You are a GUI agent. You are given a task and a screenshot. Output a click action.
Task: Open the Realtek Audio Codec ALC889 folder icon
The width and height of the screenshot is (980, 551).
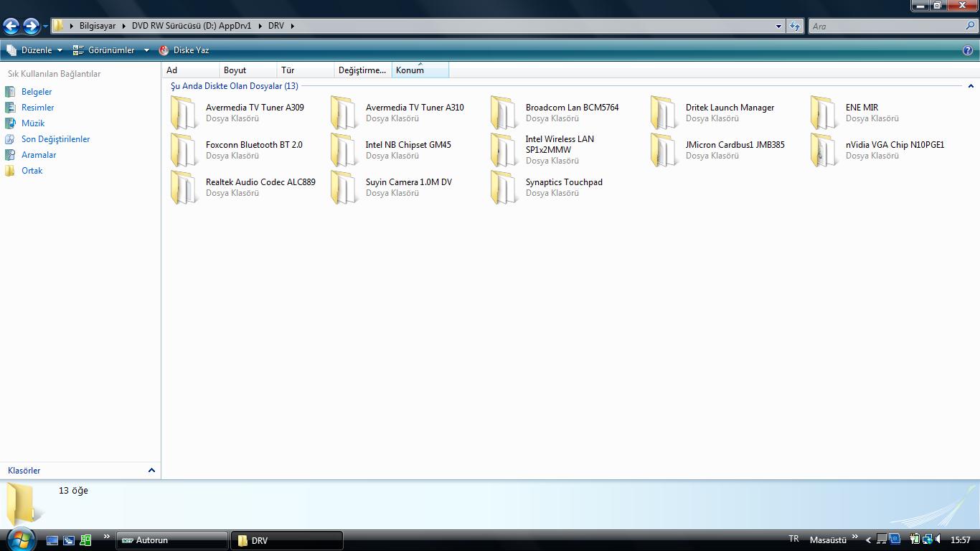tap(184, 188)
